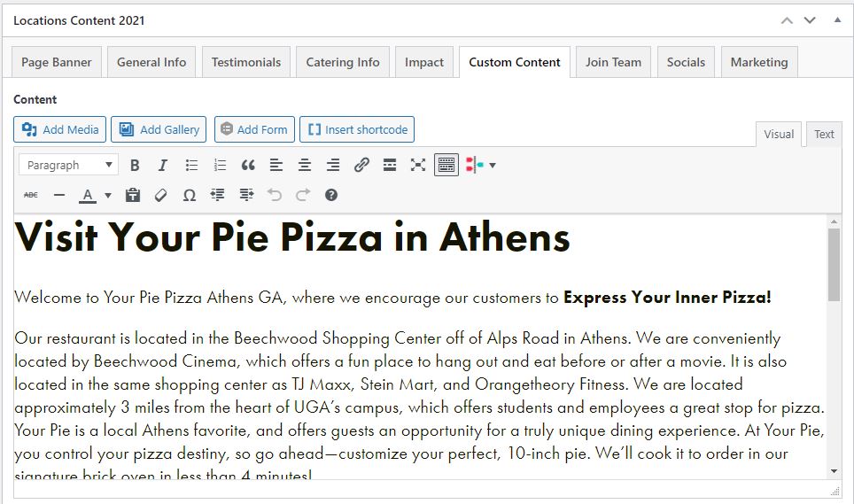Screen dimensions: 854x504
Task: Toggle the toolbar kitchen sink
Action: pyautogui.click(x=446, y=165)
